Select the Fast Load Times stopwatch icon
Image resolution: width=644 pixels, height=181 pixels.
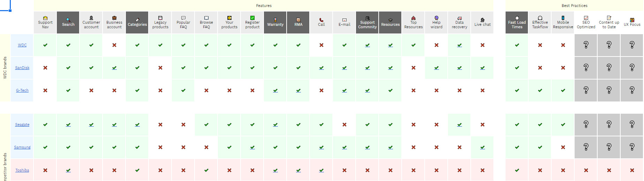coord(517,18)
